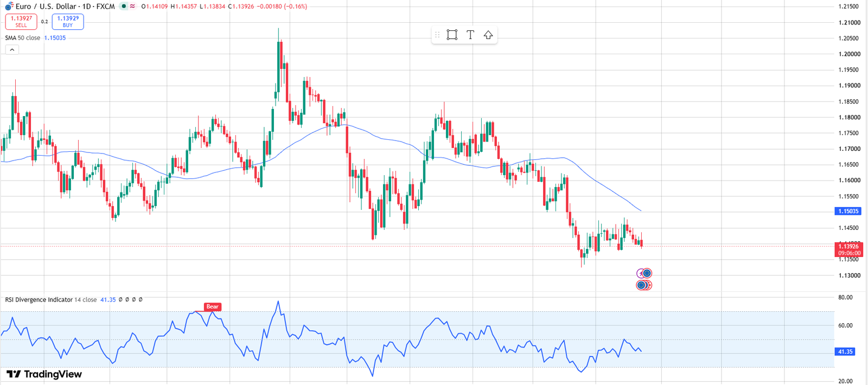Click the SMA value 1.15035 in legend

tap(55, 38)
